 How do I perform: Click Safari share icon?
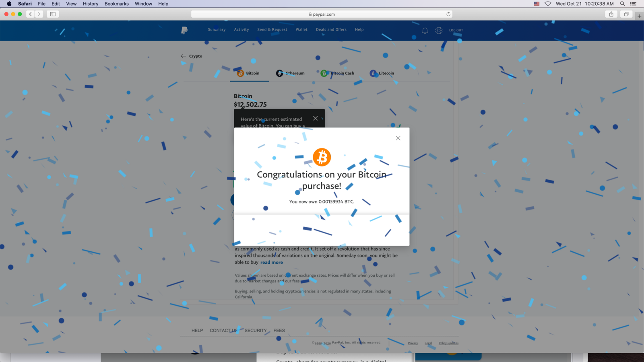point(611,14)
